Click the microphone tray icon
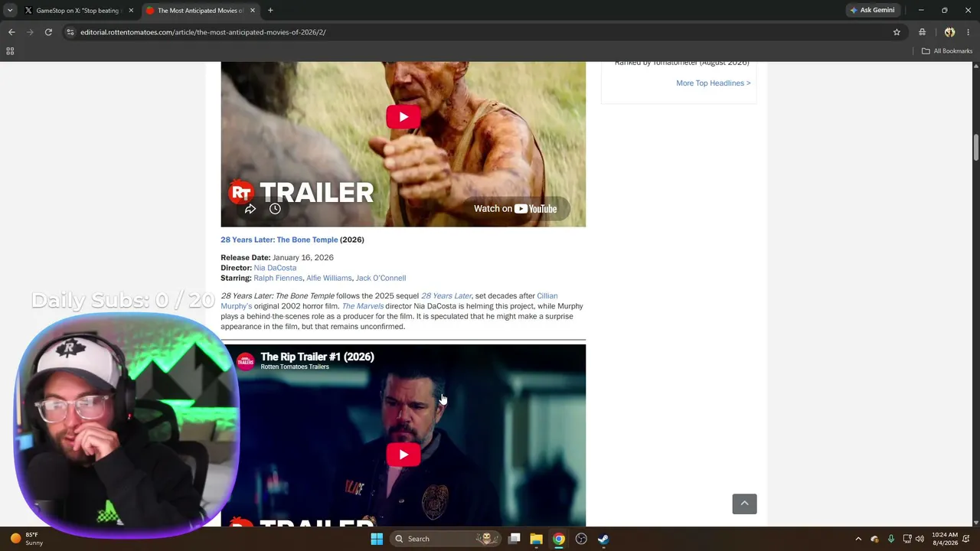Viewport: 980px width, 551px height. pyautogui.click(x=890, y=539)
